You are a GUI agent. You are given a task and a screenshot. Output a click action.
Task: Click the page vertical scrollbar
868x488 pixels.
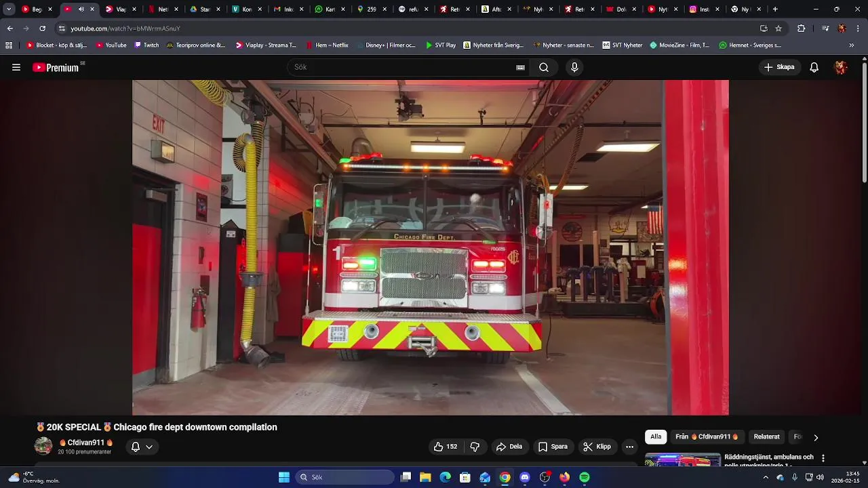(865, 122)
